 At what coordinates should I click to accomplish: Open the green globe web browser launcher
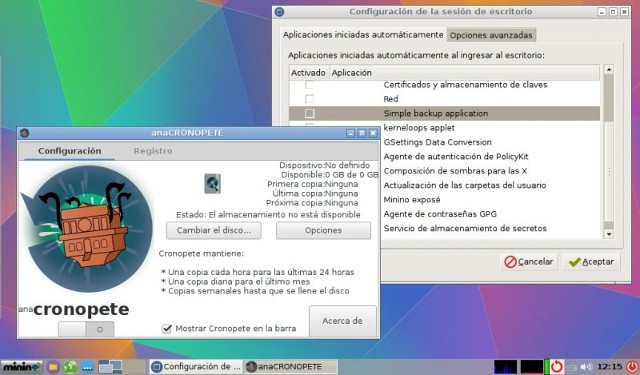coord(70,367)
